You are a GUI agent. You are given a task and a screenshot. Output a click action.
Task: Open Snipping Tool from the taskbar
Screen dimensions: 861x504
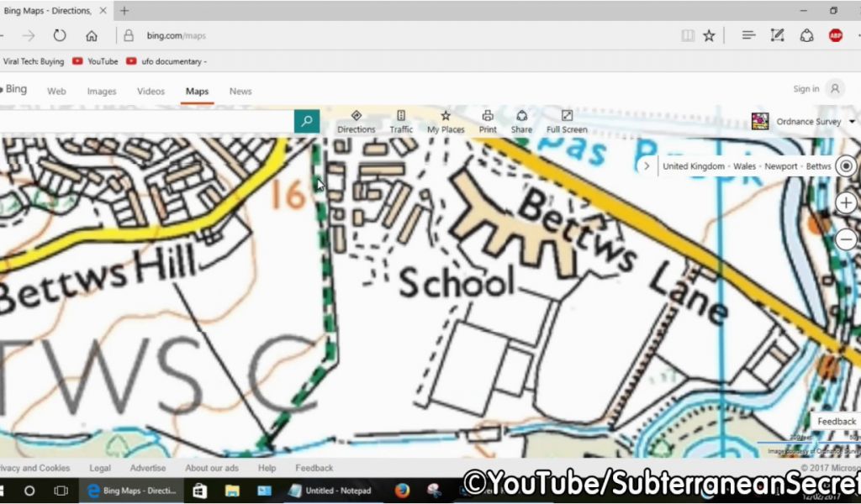click(x=435, y=491)
